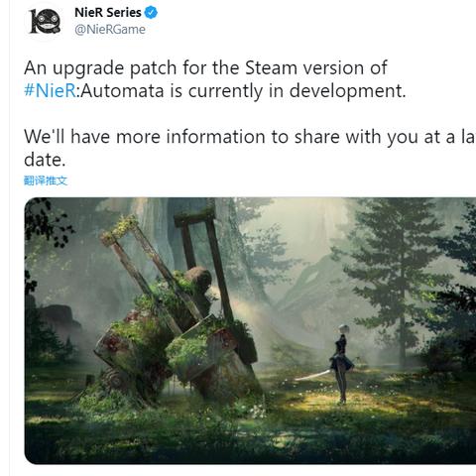The width and height of the screenshot is (476, 476).
Task: Open the NieR Series display name
Action: 108,13
